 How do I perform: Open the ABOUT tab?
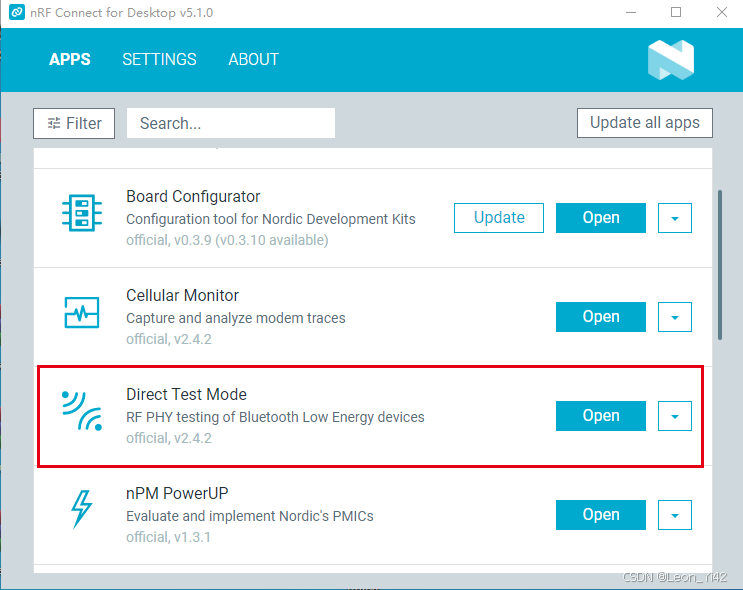(x=254, y=59)
